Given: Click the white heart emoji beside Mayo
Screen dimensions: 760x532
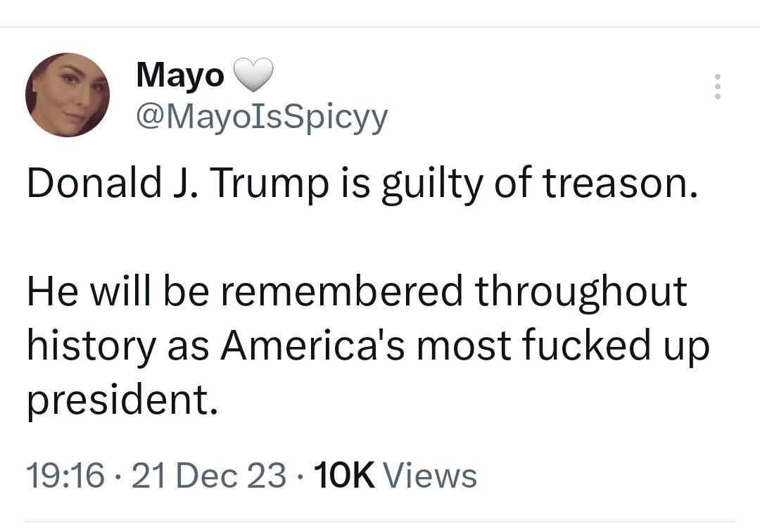Looking at the screenshot, I should click(253, 75).
